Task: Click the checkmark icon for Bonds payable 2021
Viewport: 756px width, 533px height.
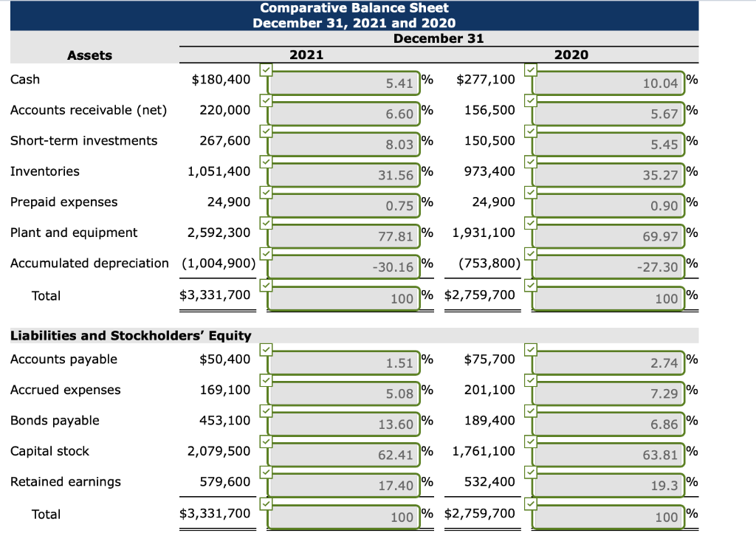Action: pos(267,410)
